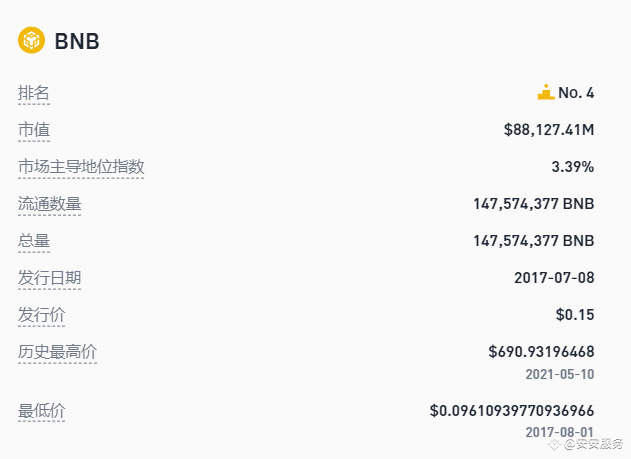The width and height of the screenshot is (631, 459).
Task: Click the 历史最高价 label
Action: click(57, 352)
